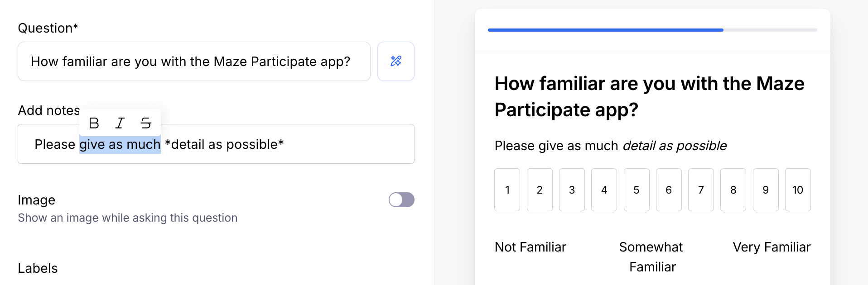Apply italic formatting to selected text
The image size is (868, 285).
click(120, 123)
